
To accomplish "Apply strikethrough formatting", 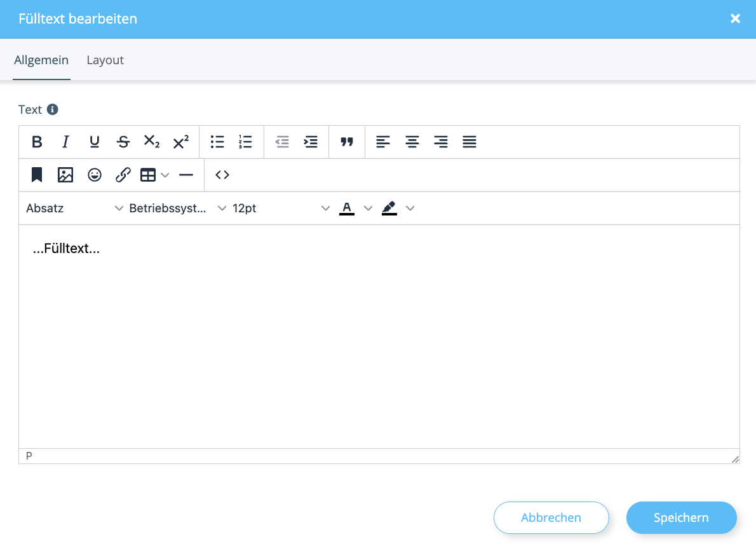I will click(x=123, y=142).
